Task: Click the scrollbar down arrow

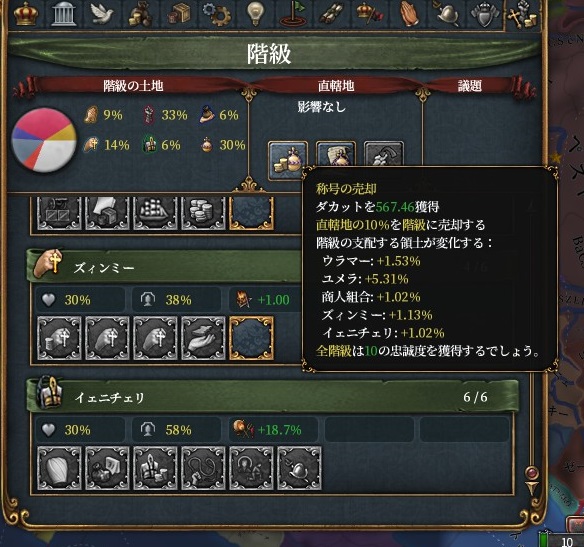Action: click(531, 489)
